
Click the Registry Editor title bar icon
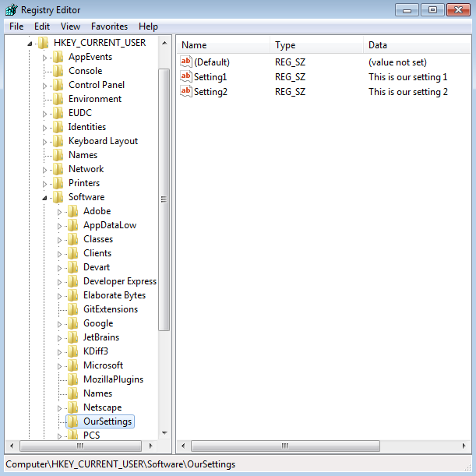coord(12,9)
